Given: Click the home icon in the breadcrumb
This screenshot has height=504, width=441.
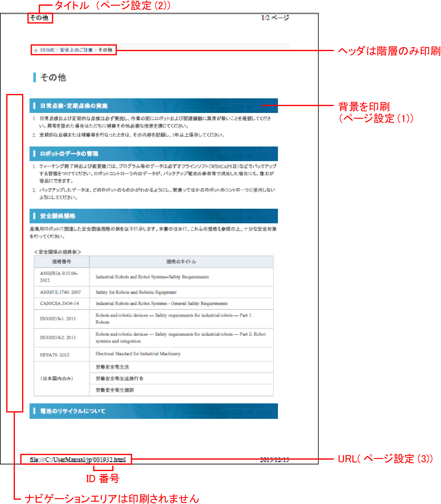Looking at the screenshot, I should click(x=36, y=50).
